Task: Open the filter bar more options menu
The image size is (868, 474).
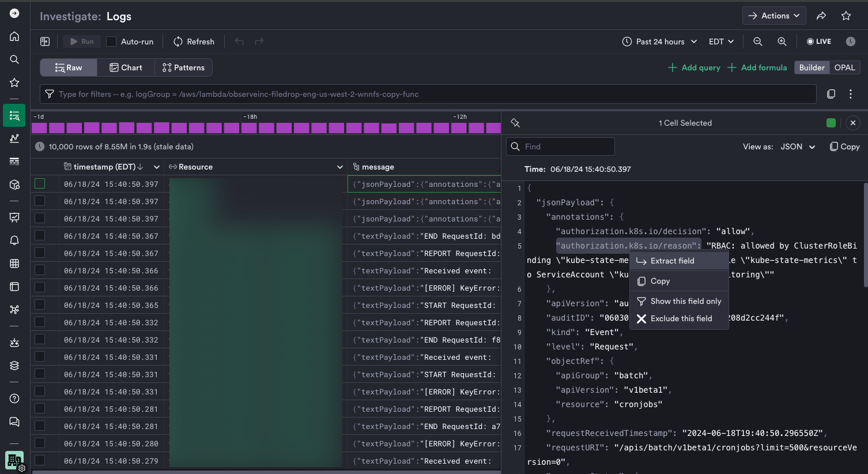Action: (x=851, y=94)
